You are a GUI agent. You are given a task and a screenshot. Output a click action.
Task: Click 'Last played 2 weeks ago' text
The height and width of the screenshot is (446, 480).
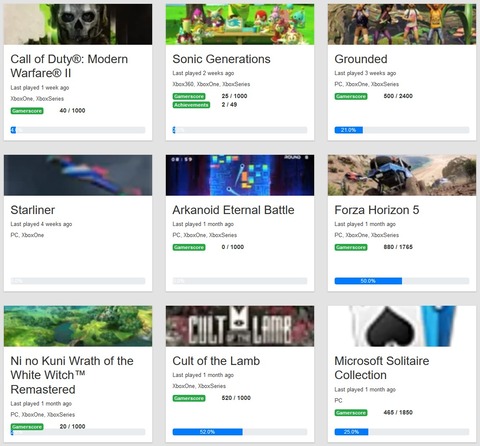pyautogui.click(x=203, y=73)
